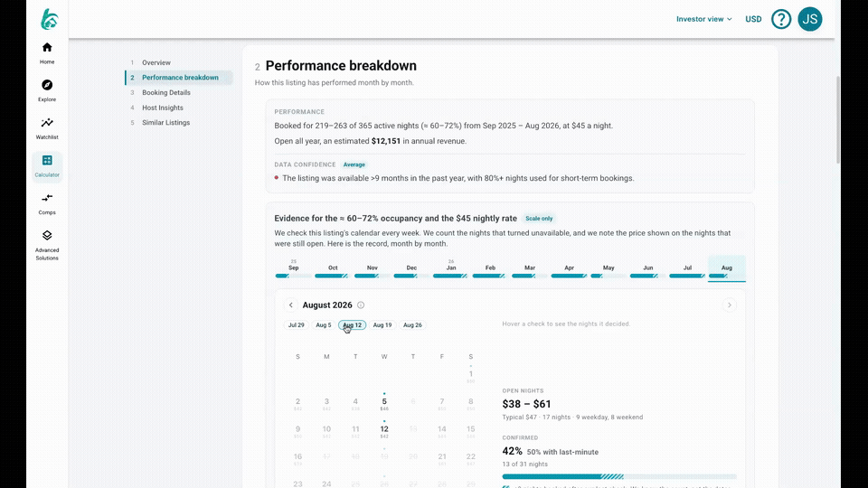This screenshot has height=488, width=868.
Task: Click the Scale only badge
Action: (x=539, y=219)
